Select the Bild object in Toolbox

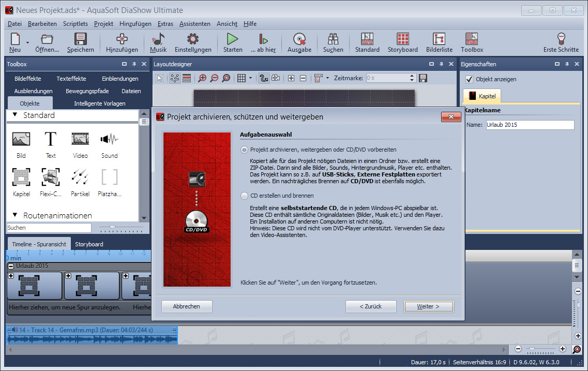point(21,145)
